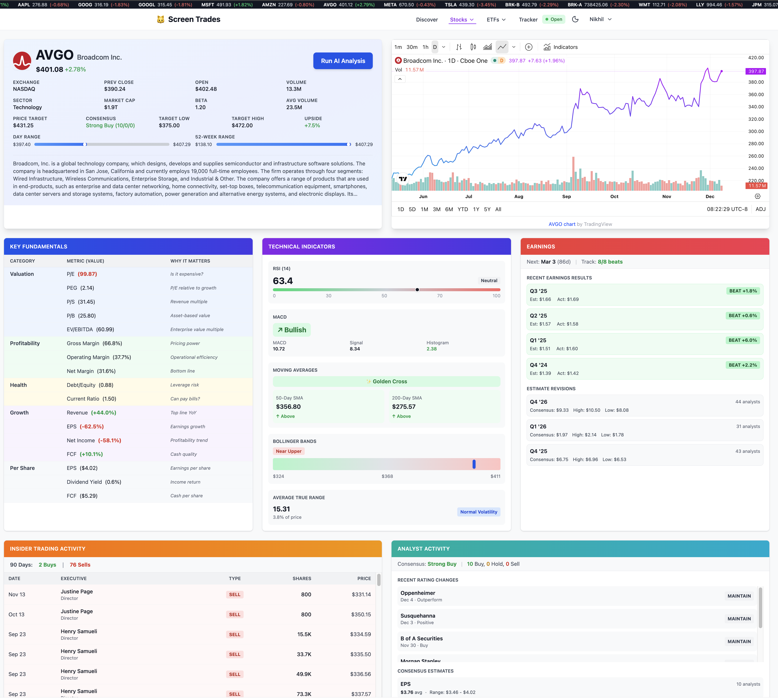Collapse the chart legend caret
The width and height of the screenshot is (778, 700).
[400, 79]
